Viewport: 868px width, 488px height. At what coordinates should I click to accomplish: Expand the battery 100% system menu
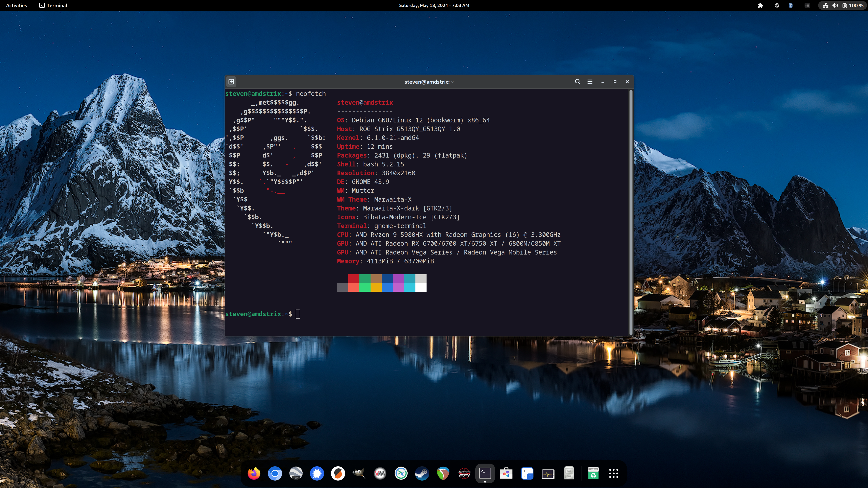(853, 5)
